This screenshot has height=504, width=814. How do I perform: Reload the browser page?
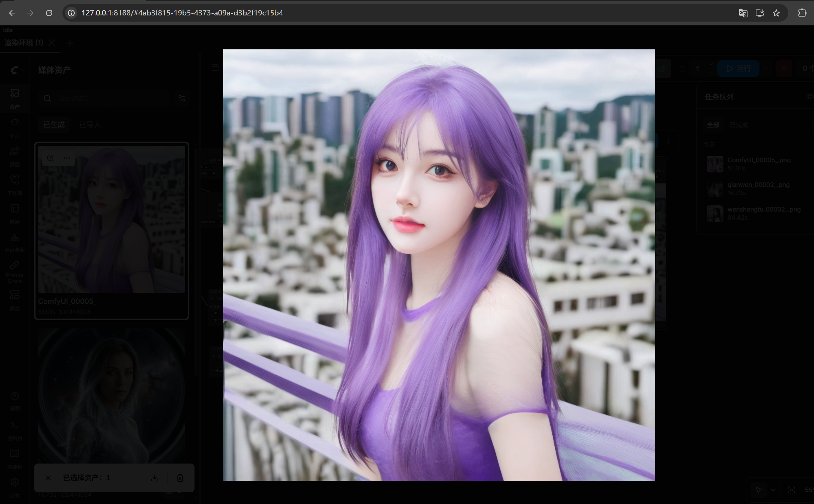pyautogui.click(x=49, y=13)
